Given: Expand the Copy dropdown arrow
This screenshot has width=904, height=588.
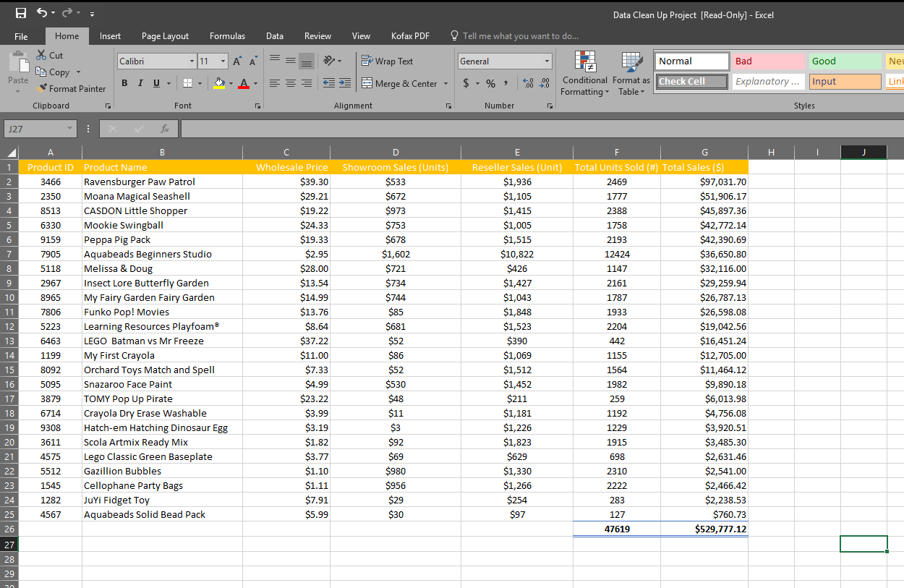Looking at the screenshot, I should 77,72.
